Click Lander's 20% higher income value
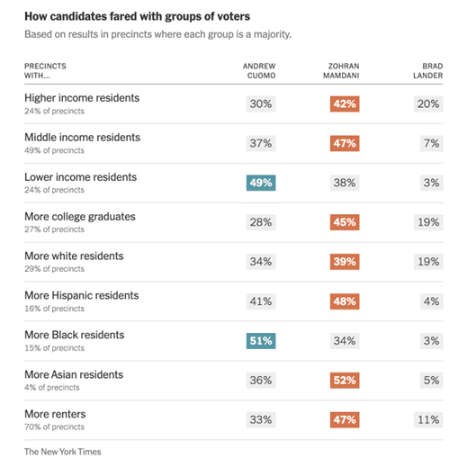The width and height of the screenshot is (476, 467). point(428,103)
